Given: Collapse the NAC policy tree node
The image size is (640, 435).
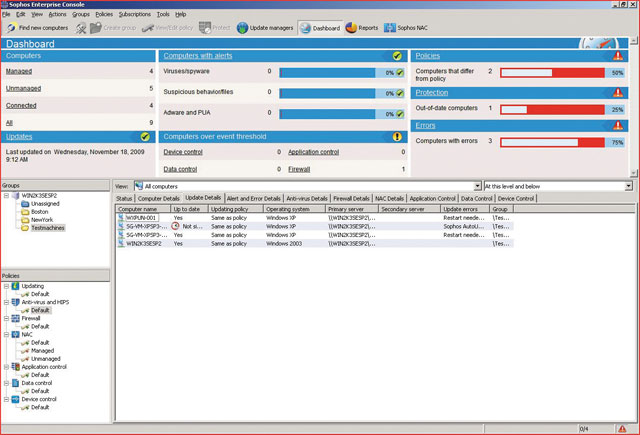Looking at the screenshot, I should 7,334.
